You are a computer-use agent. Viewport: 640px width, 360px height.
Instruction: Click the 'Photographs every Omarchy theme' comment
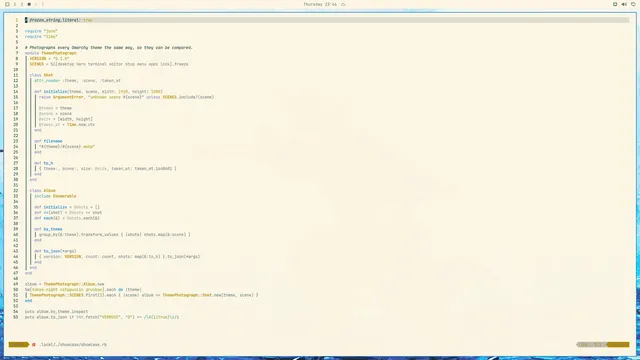click(x=109, y=48)
